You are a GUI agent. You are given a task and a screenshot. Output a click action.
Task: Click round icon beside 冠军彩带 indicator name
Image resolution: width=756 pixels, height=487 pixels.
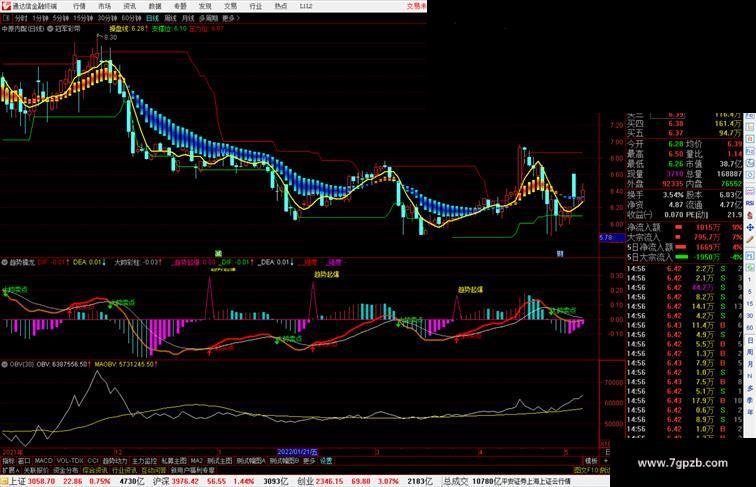click(x=50, y=29)
